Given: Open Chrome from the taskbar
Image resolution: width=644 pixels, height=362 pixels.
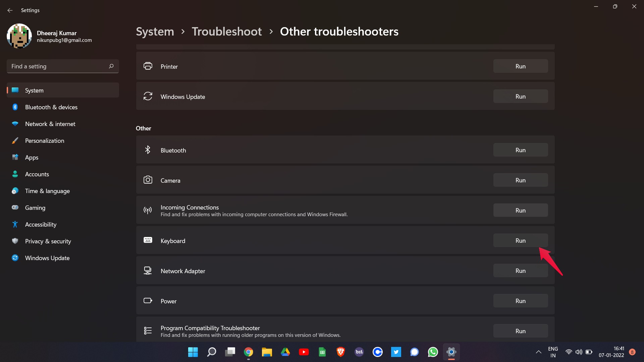Looking at the screenshot, I should coord(248,352).
